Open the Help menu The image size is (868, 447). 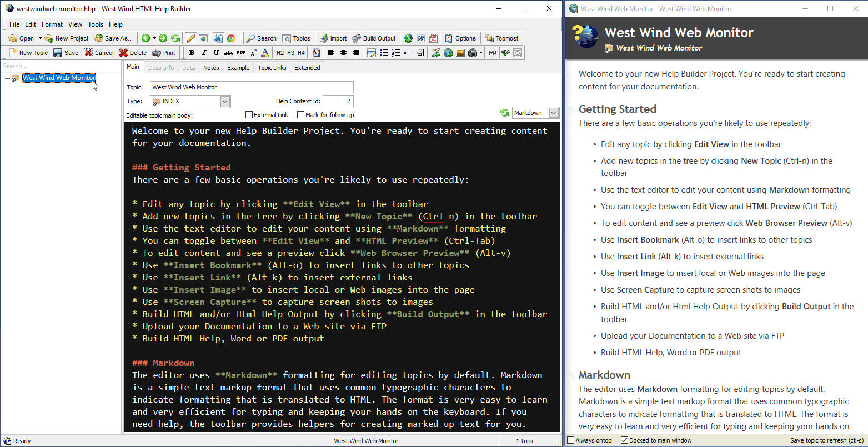[116, 24]
